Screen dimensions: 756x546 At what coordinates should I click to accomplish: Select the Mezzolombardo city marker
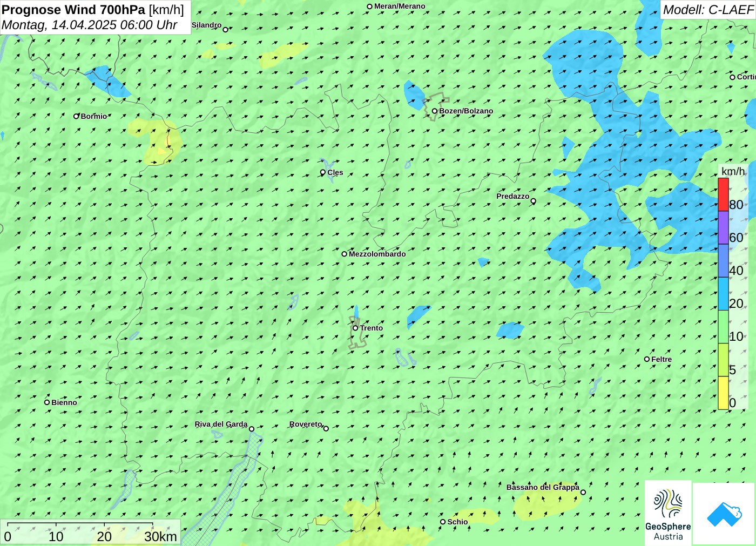[x=344, y=254]
